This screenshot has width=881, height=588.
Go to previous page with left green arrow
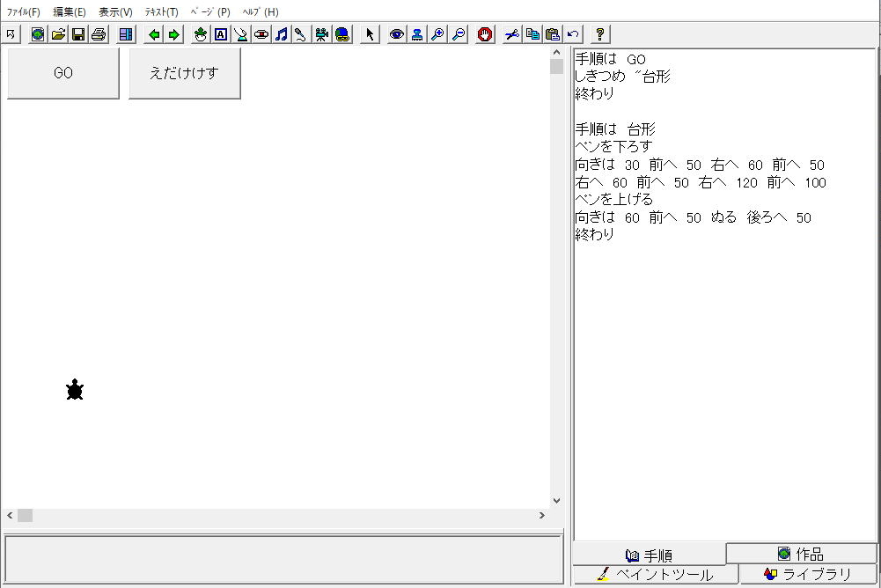[x=154, y=34]
